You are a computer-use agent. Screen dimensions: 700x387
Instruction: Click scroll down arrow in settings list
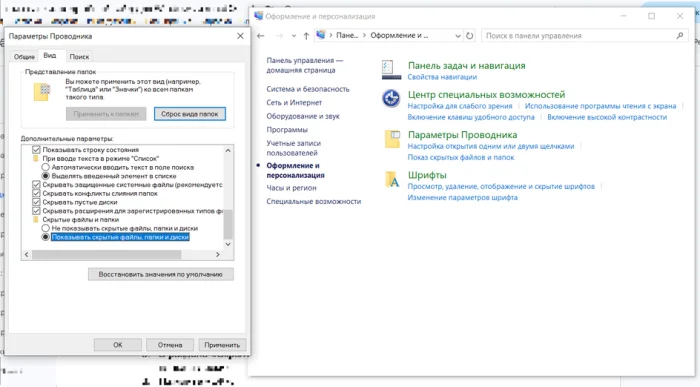coord(228,244)
